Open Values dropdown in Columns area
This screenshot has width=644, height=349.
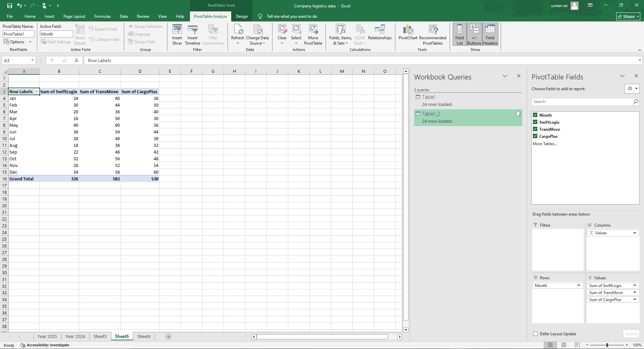click(635, 233)
